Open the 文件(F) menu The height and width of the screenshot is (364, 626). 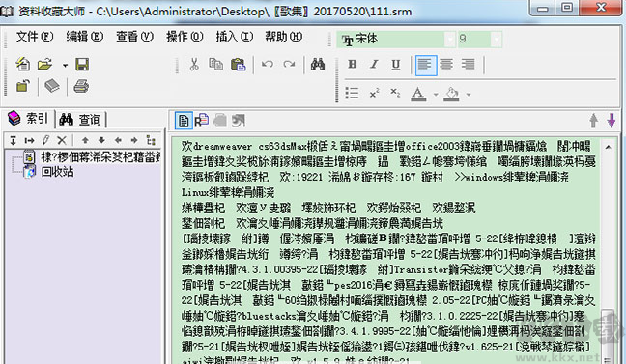coord(35,37)
